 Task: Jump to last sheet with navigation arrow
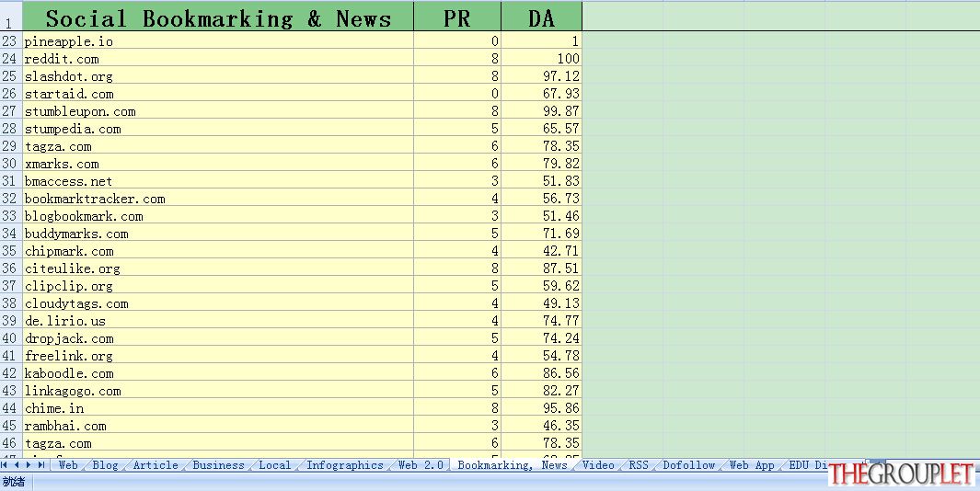coord(41,464)
